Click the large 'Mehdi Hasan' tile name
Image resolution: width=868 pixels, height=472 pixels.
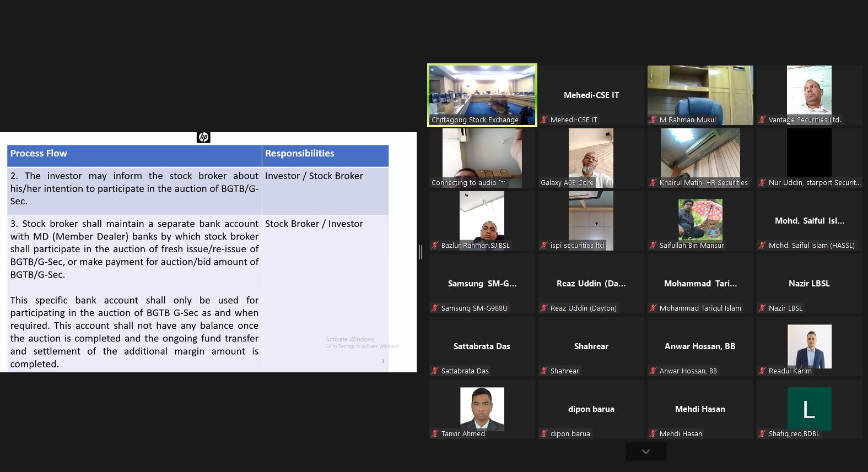(700, 409)
